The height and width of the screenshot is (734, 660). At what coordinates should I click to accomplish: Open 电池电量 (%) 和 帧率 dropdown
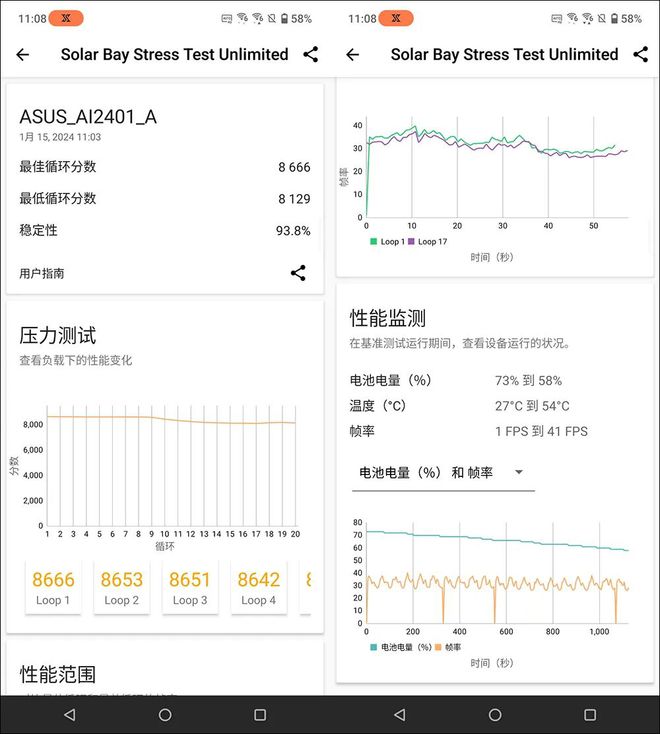pos(443,473)
